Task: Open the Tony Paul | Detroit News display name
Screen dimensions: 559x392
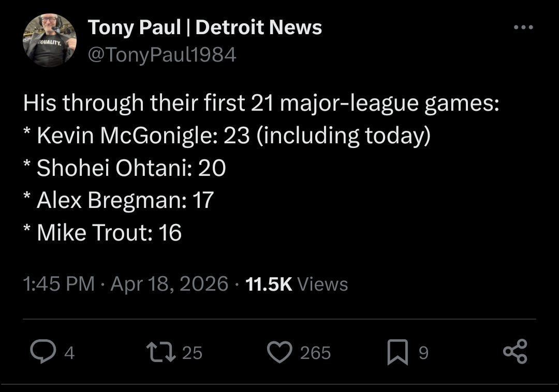Action: coord(205,27)
